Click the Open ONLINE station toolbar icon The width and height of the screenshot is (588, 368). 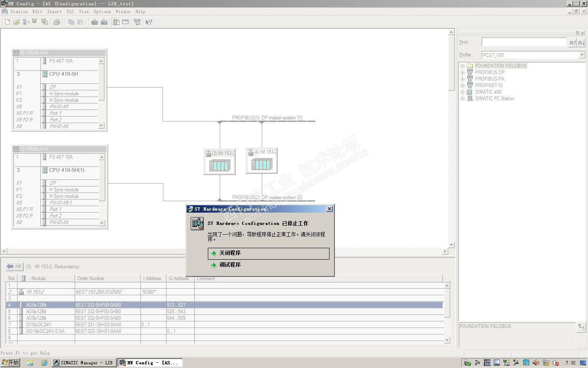click(x=25, y=22)
